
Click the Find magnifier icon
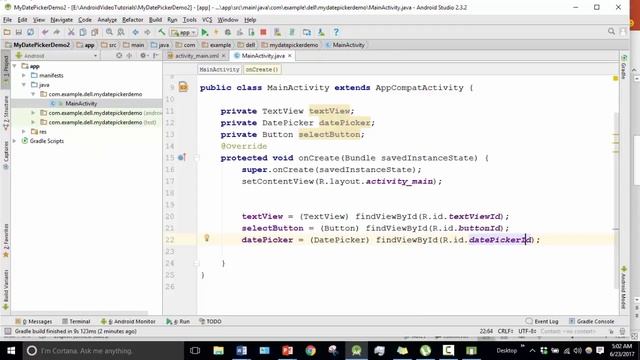(109, 32)
